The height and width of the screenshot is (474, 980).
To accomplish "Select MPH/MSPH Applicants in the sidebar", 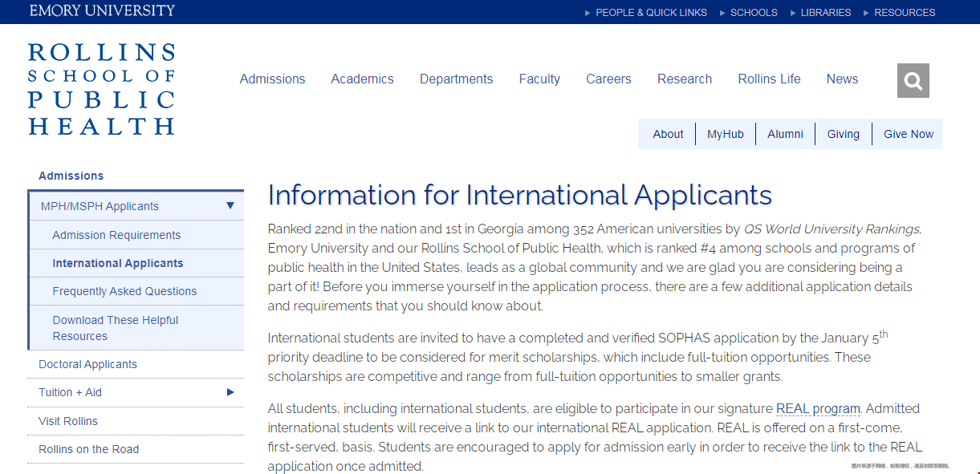I will pos(100,206).
